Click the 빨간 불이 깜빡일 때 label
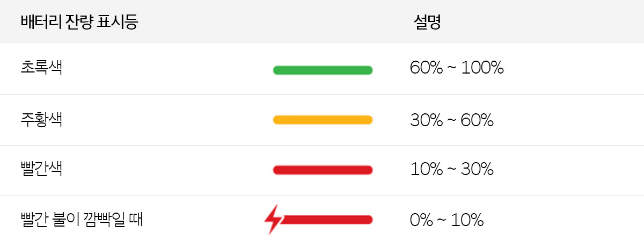 tap(81, 219)
